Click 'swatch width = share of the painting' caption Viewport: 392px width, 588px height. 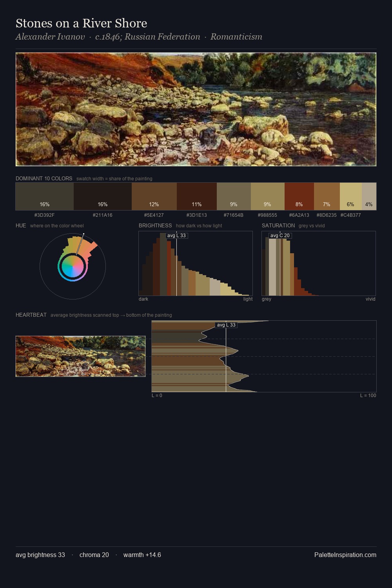coord(114,179)
